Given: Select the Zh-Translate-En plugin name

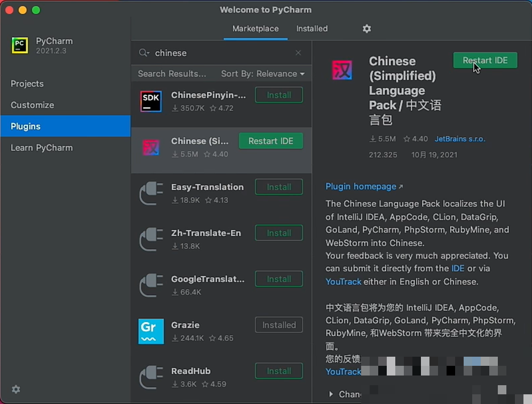Looking at the screenshot, I should (x=206, y=233).
